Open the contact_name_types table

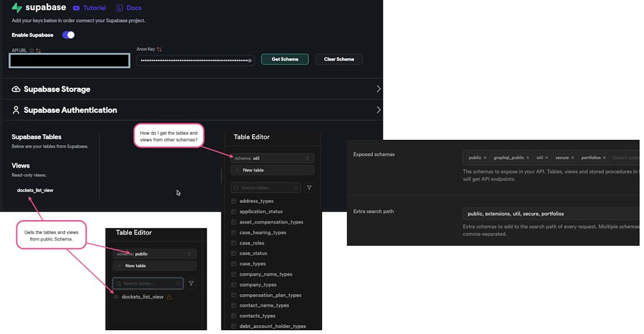tap(264, 306)
